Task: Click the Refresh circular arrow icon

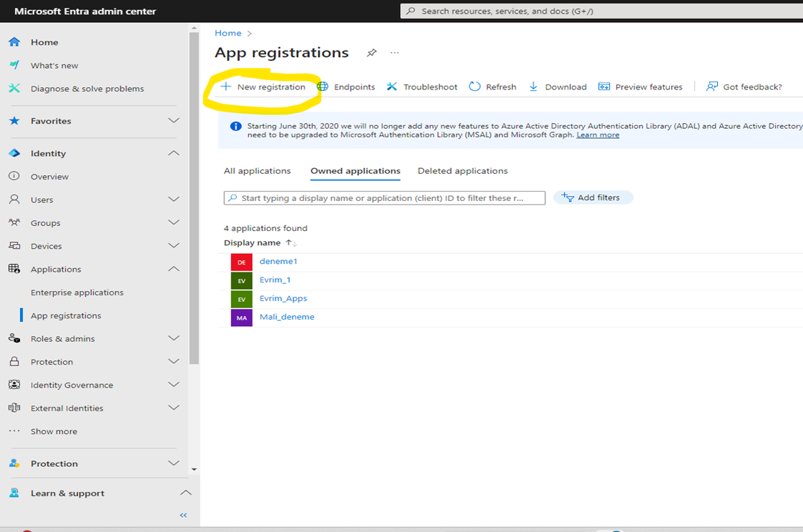Action: pyautogui.click(x=474, y=87)
